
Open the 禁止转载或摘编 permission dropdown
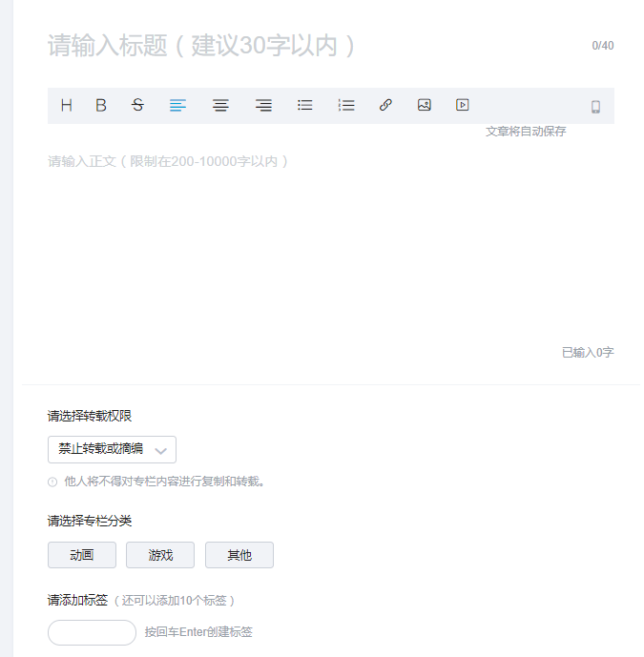[x=112, y=449]
